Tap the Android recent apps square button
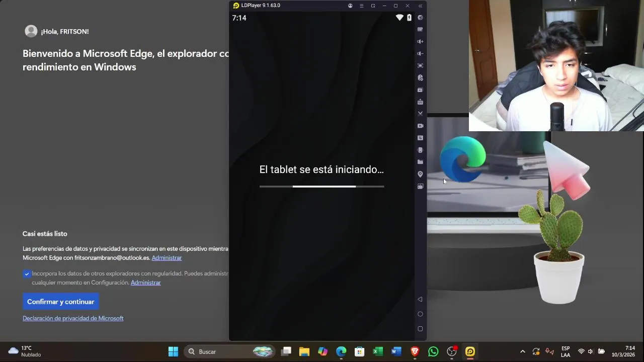 (x=420, y=329)
